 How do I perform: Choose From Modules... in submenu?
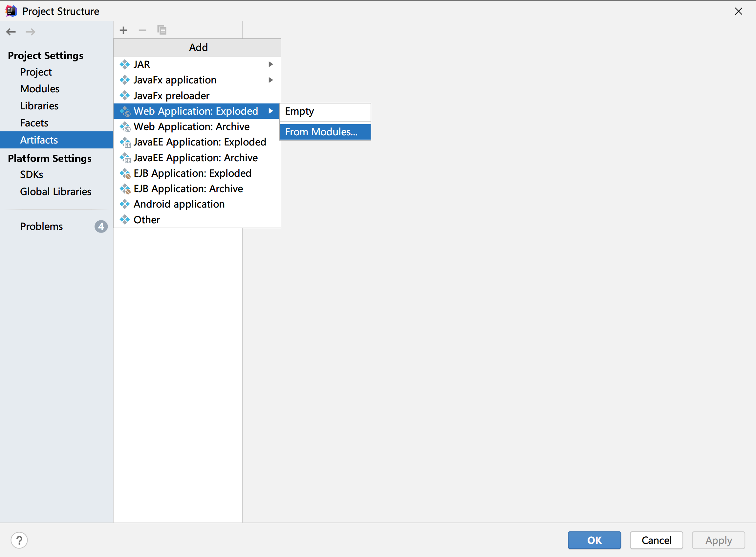[x=321, y=132]
